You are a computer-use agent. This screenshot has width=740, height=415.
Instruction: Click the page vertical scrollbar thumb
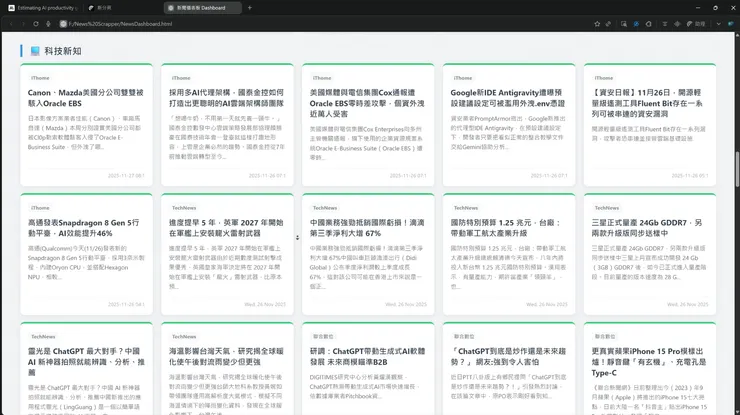(x=736, y=169)
